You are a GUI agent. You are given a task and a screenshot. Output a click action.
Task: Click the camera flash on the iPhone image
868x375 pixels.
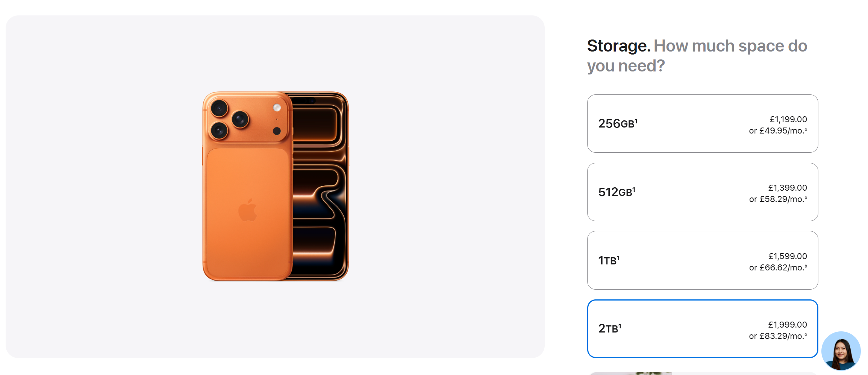click(277, 108)
